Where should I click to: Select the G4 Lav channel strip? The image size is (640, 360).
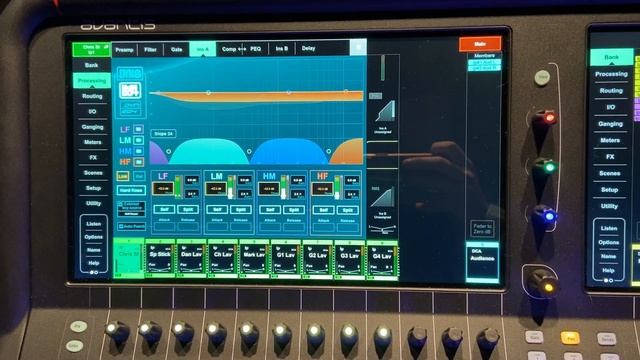382,259
